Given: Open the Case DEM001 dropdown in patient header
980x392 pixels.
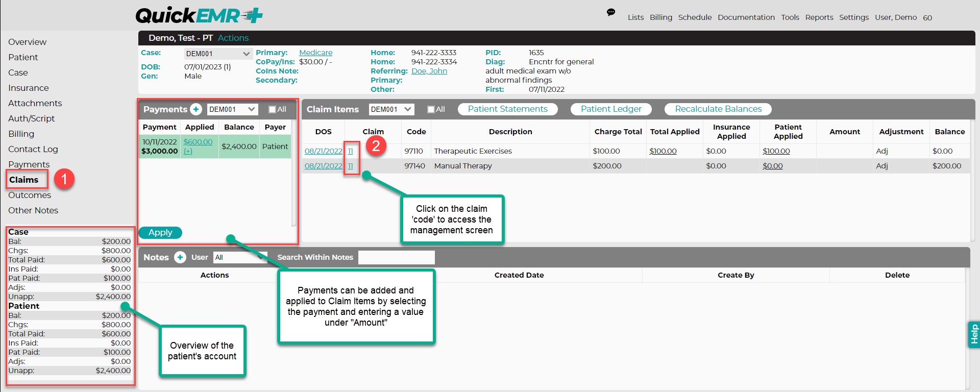Looking at the screenshot, I should click(x=218, y=54).
